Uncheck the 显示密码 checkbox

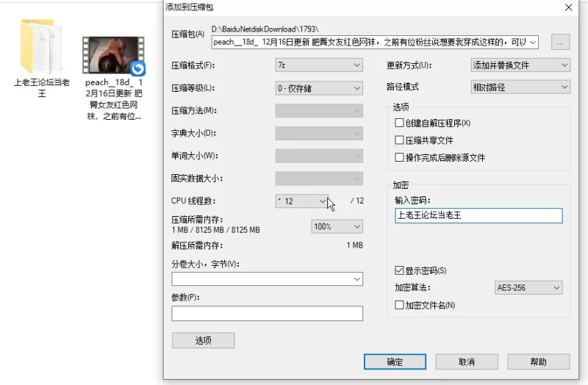click(x=399, y=270)
